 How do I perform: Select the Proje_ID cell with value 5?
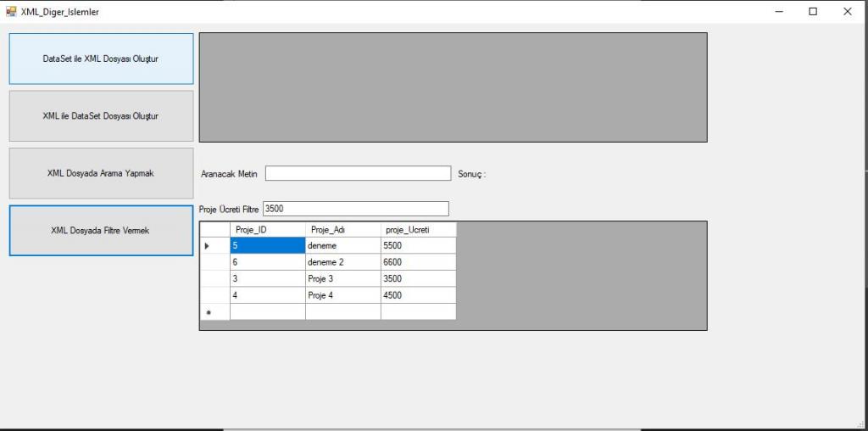pyautogui.click(x=267, y=245)
